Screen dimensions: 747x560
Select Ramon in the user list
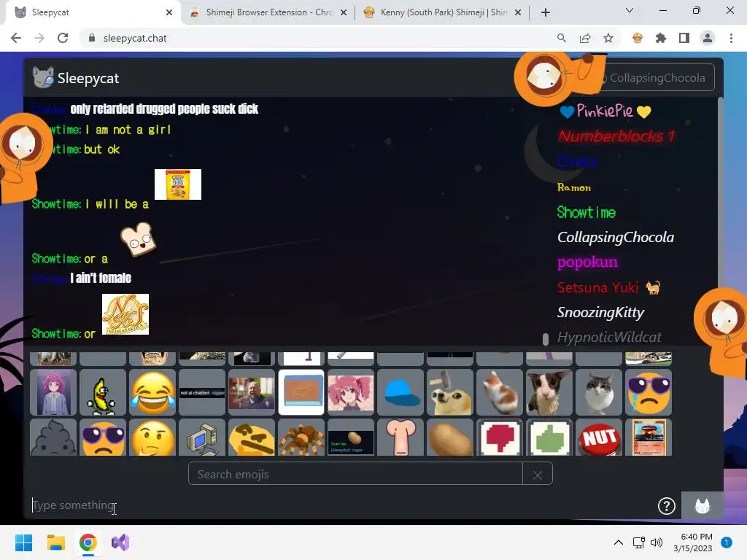(574, 187)
